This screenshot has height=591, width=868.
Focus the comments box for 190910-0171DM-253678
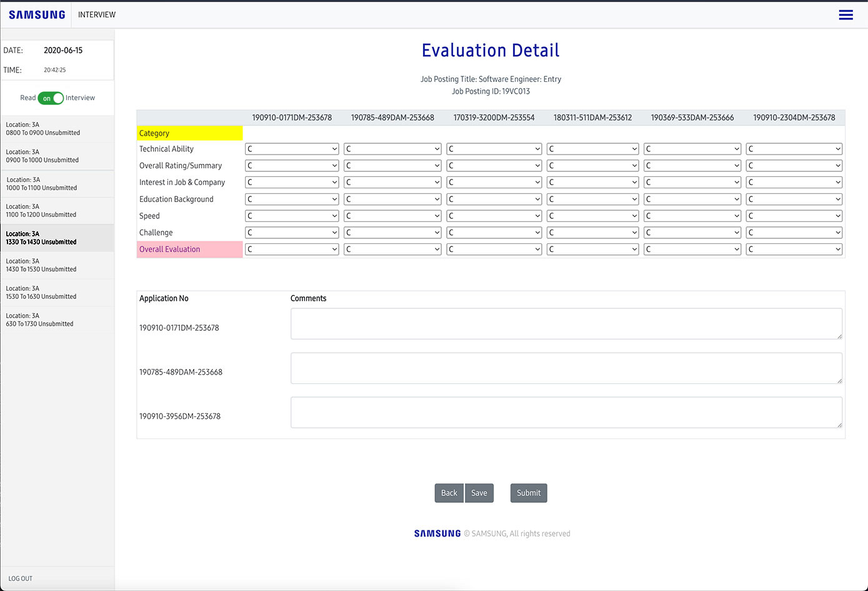(x=566, y=324)
